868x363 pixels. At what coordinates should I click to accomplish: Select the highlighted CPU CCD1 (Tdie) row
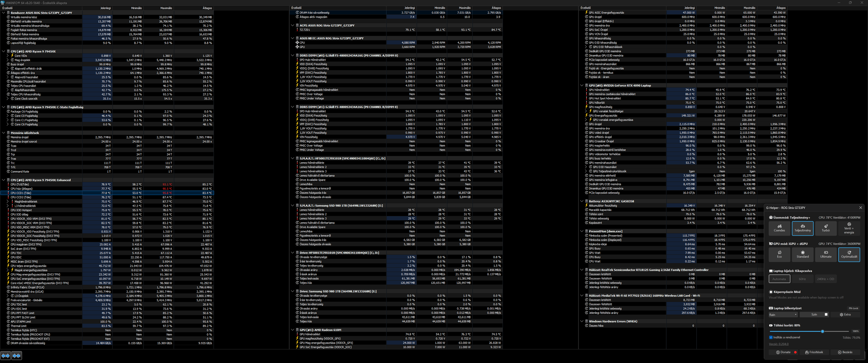click(107, 193)
